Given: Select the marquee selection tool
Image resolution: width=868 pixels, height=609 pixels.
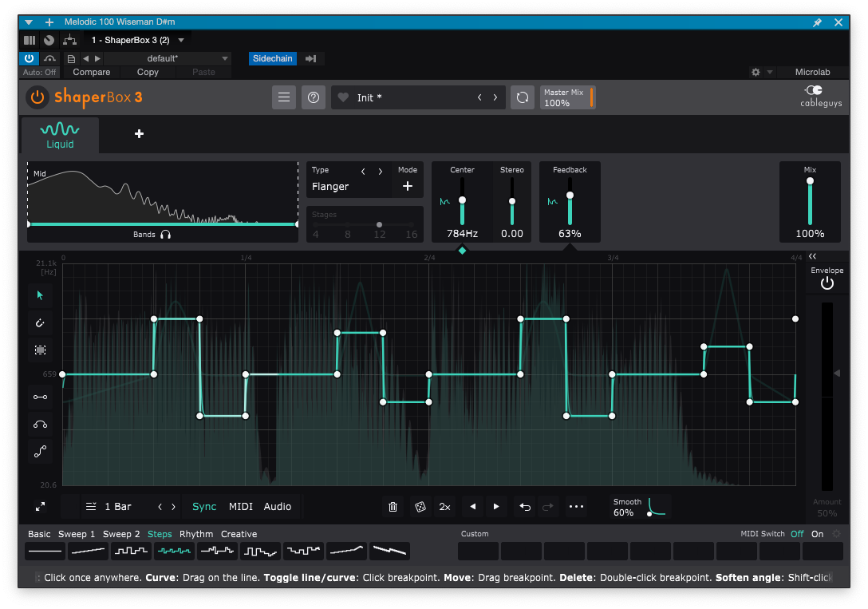Looking at the screenshot, I should click(40, 350).
